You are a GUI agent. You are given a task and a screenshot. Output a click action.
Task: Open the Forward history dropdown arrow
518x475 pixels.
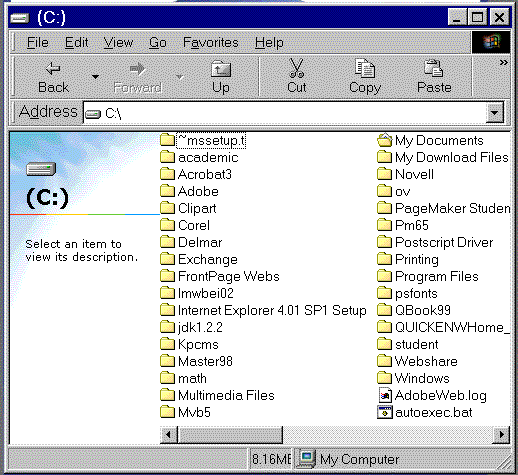coord(180,77)
